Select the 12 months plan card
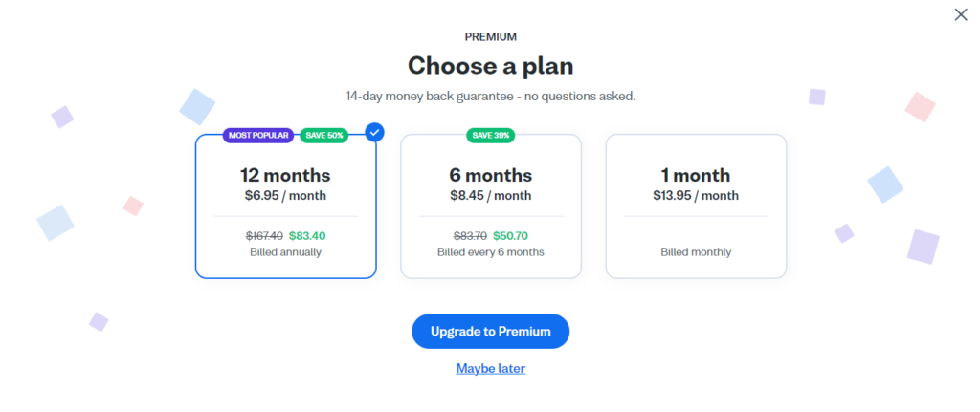This screenshot has height=412, width=980. pyautogui.click(x=285, y=206)
